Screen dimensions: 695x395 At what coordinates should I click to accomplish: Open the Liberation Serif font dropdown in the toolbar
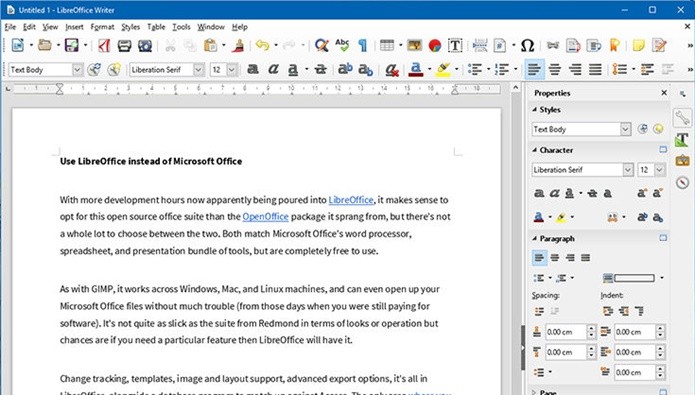(x=198, y=70)
